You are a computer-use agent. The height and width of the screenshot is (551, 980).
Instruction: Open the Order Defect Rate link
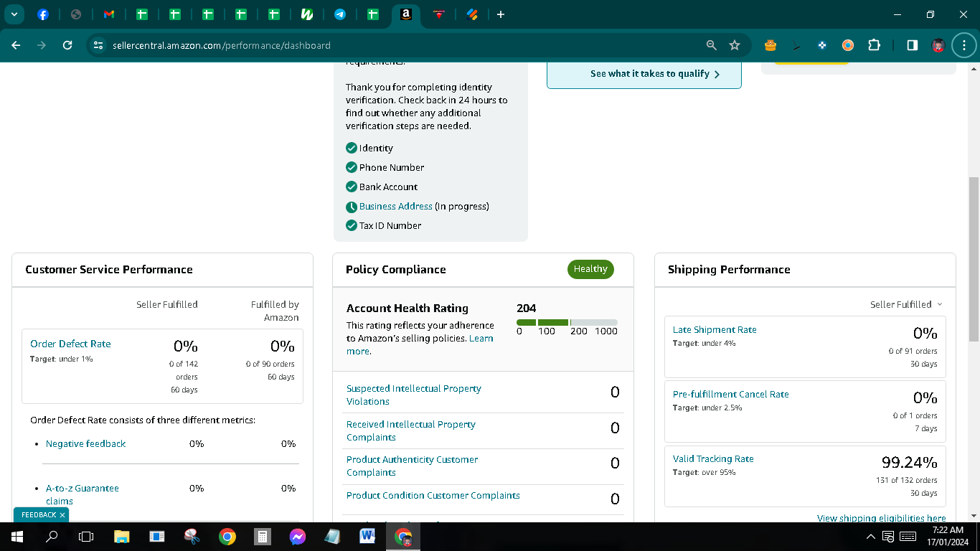[x=70, y=344]
